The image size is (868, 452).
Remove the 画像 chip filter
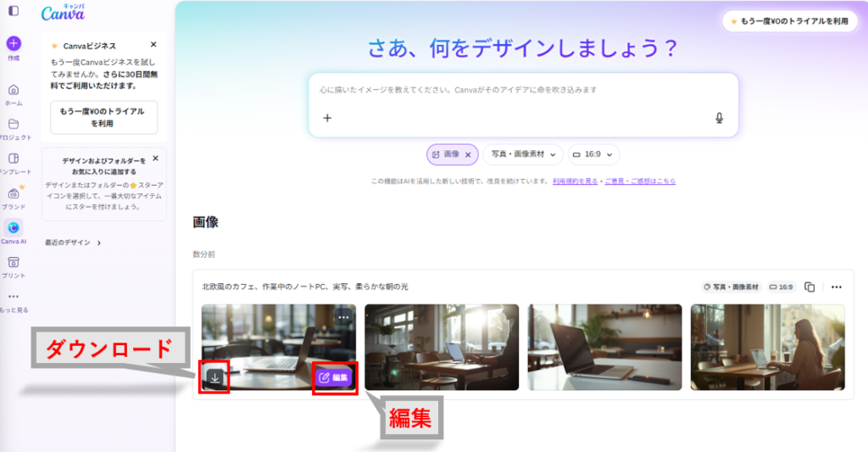pyautogui.click(x=468, y=154)
